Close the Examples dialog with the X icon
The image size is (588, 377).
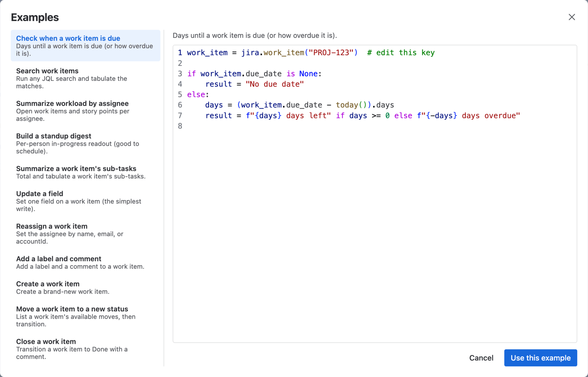click(x=572, y=17)
